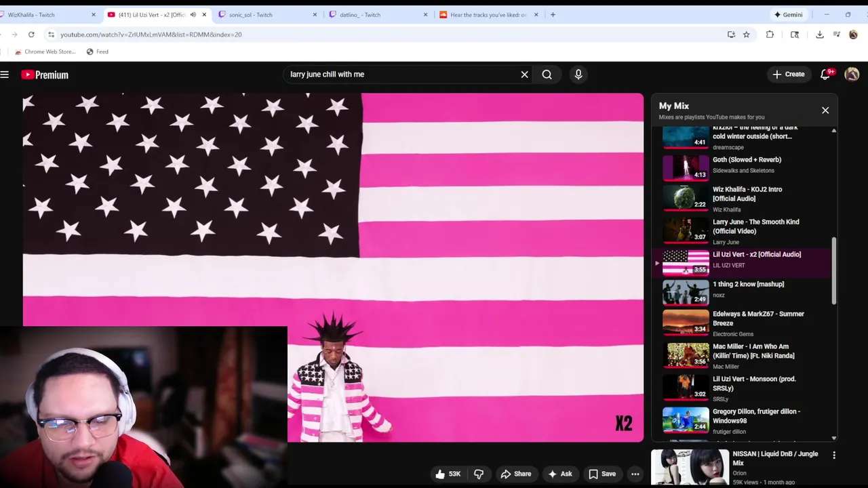Play Lil Uzi Vert - Monsoon
The height and width of the screenshot is (488, 868).
(x=743, y=389)
